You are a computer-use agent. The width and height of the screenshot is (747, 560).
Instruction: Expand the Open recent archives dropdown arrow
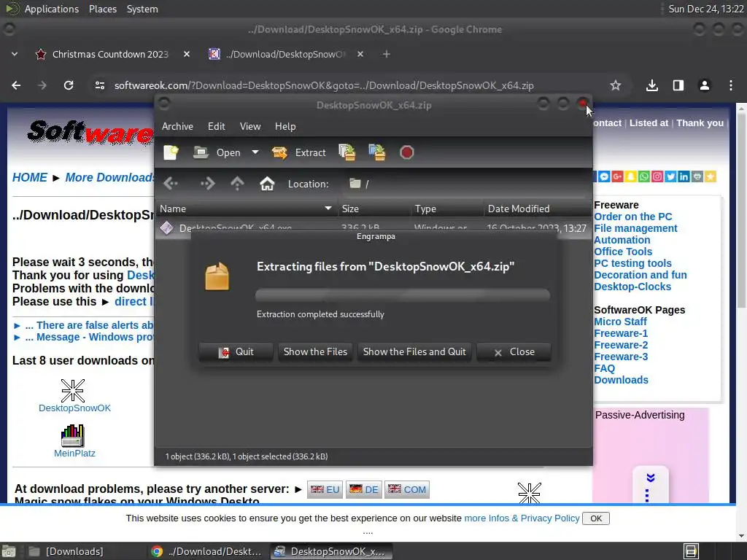(x=255, y=152)
